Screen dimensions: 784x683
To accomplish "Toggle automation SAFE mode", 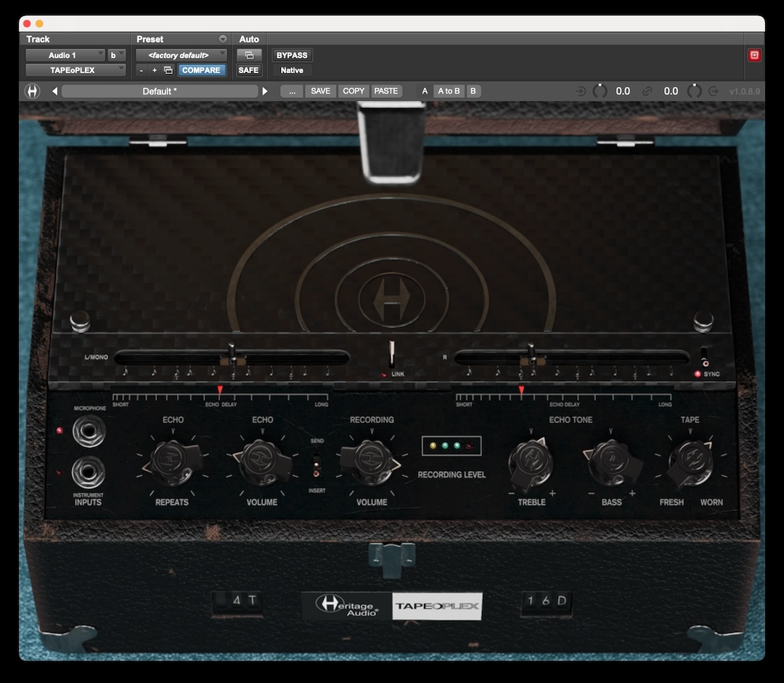I will pyautogui.click(x=248, y=70).
